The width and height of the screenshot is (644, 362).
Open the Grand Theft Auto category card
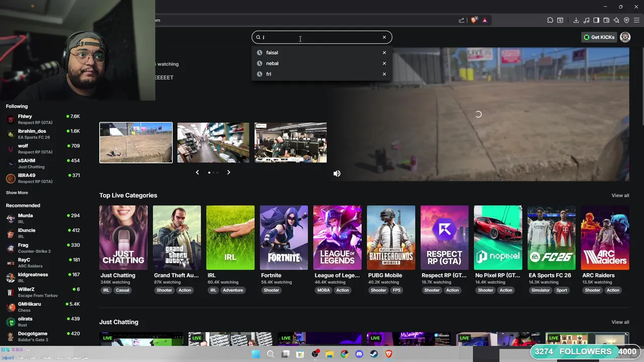point(177,238)
